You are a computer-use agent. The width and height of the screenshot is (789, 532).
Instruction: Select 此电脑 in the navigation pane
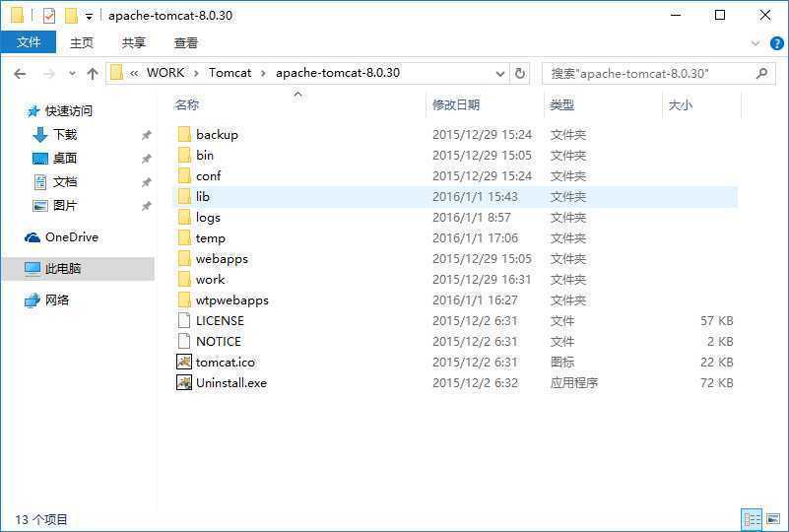[78, 268]
